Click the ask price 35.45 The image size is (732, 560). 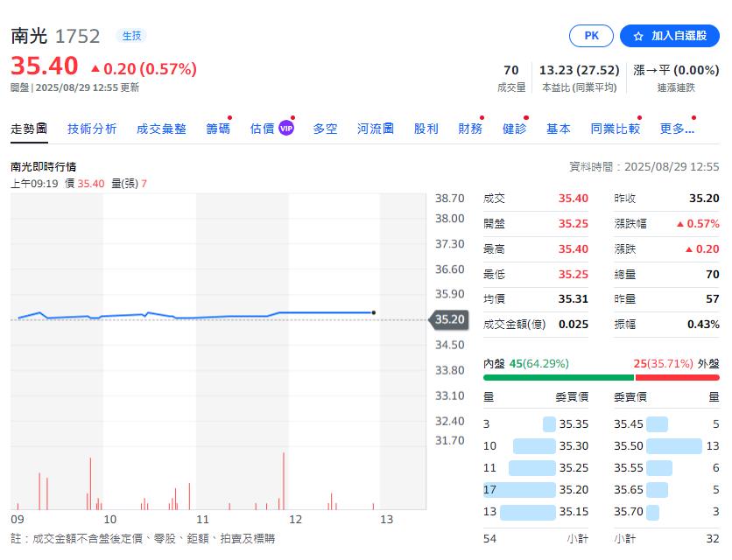[x=629, y=424]
